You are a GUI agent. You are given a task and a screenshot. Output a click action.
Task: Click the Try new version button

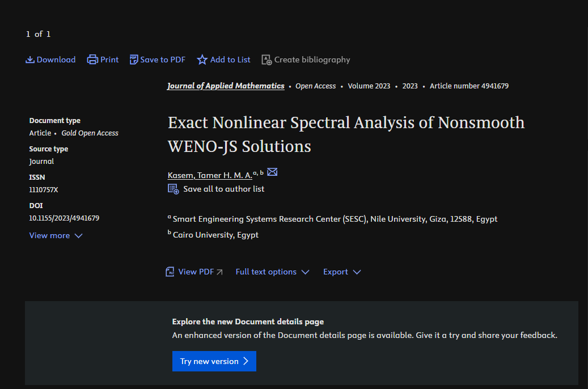[214, 361]
